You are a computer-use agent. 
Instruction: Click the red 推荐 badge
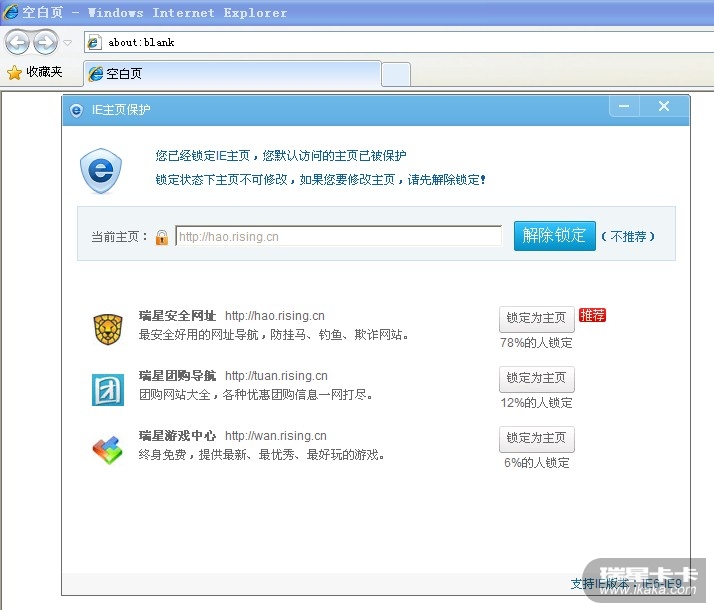pos(592,315)
